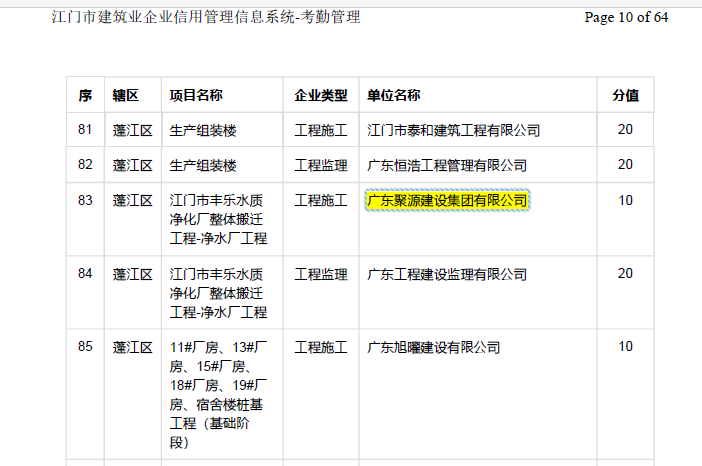Screen dimensions: 702x466
Task: Click 工程施工 type in row 83
Action: point(321,201)
